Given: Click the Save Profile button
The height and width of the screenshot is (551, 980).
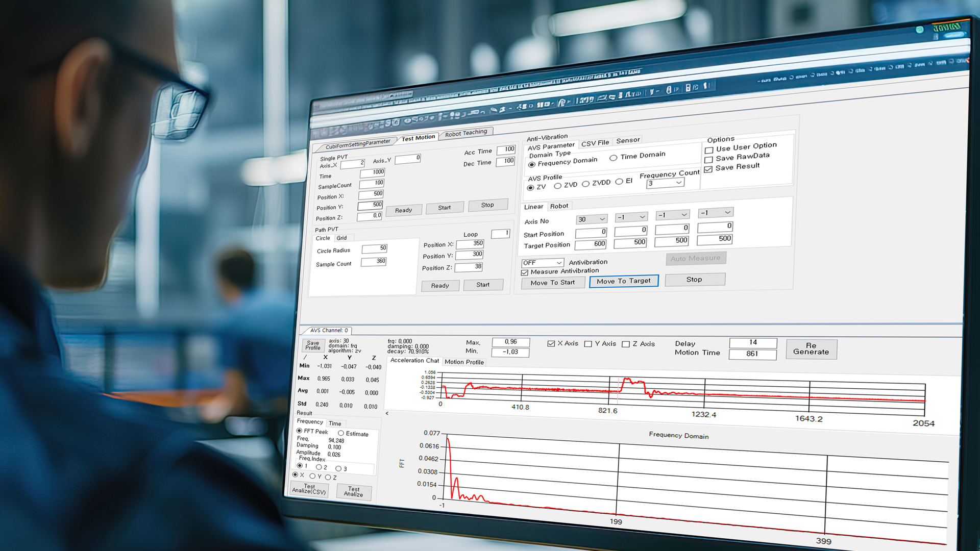Looking at the screenshot, I should coord(313,345).
